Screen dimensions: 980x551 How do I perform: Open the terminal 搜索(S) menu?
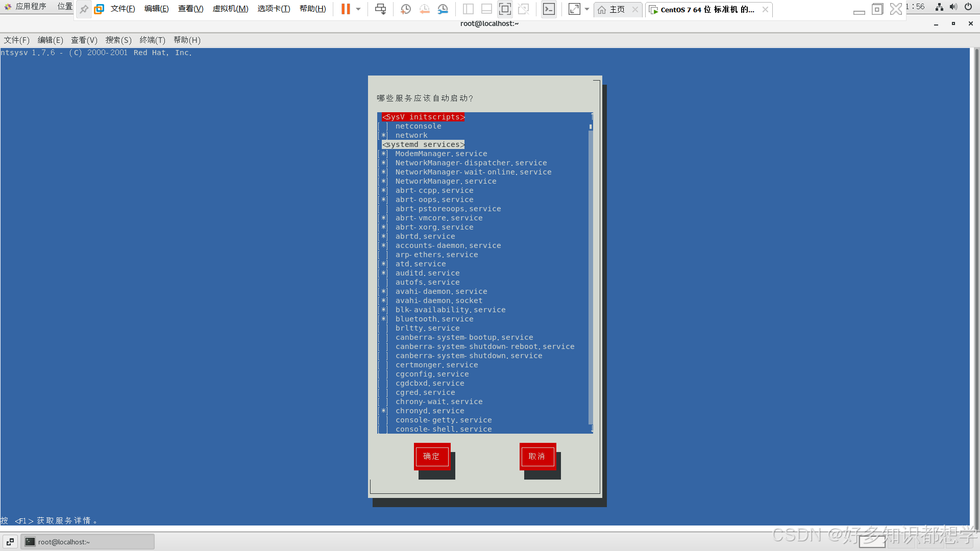[x=118, y=40]
